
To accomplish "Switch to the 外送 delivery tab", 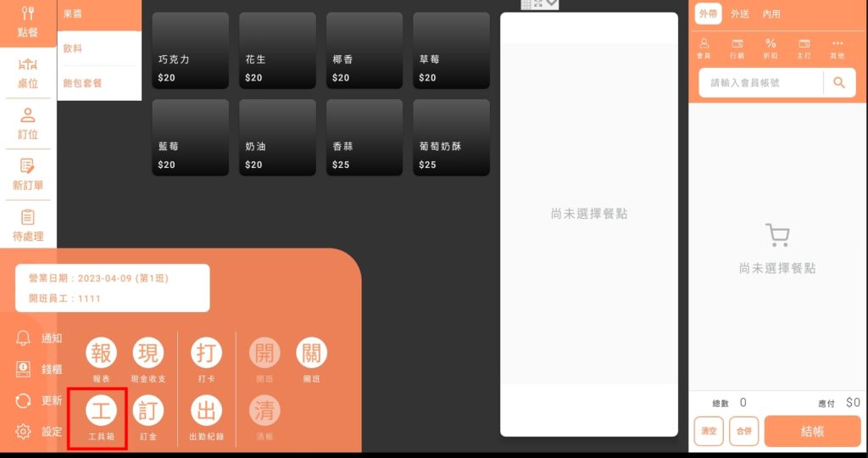I will point(740,14).
